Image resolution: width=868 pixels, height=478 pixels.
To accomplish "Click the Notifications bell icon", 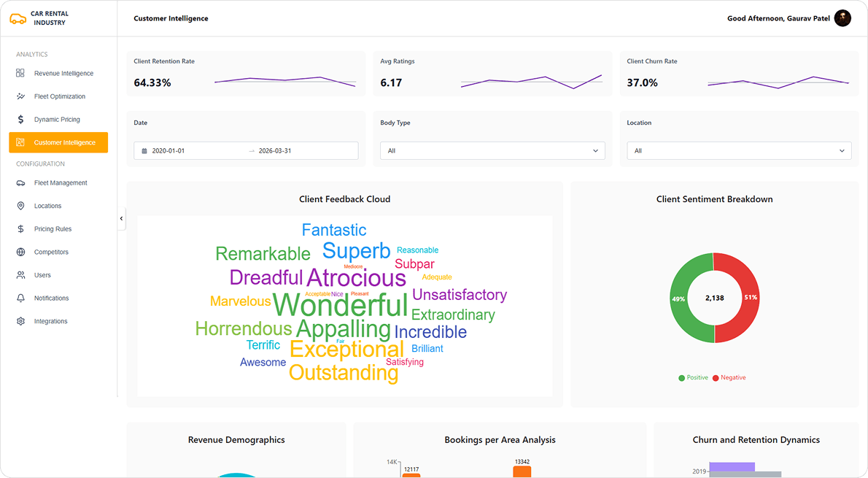I will click(20, 298).
